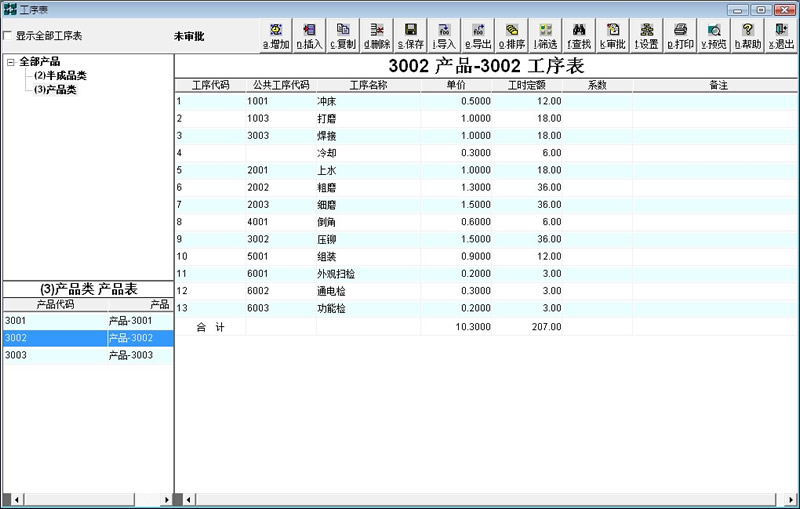The image size is (800, 509).
Task: Select the 全部产品 root tree item
Action: pyautogui.click(x=40, y=62)
